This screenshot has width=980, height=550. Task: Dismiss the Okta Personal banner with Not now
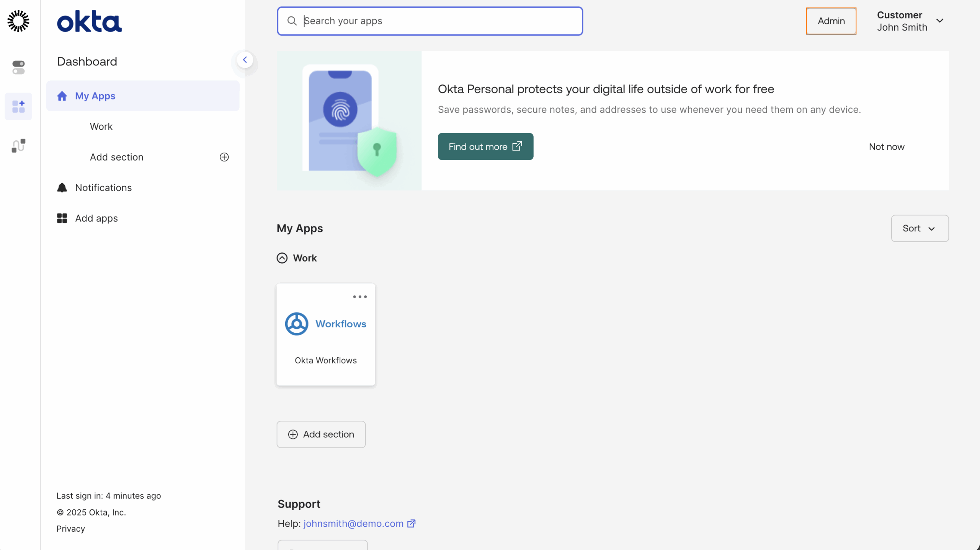pos(887,146)
